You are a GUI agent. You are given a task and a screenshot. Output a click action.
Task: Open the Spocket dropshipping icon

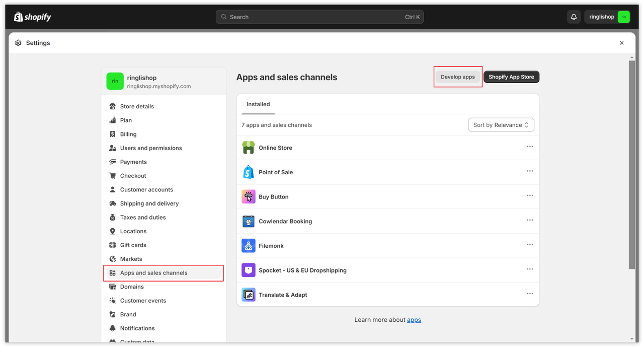point(249,270)
